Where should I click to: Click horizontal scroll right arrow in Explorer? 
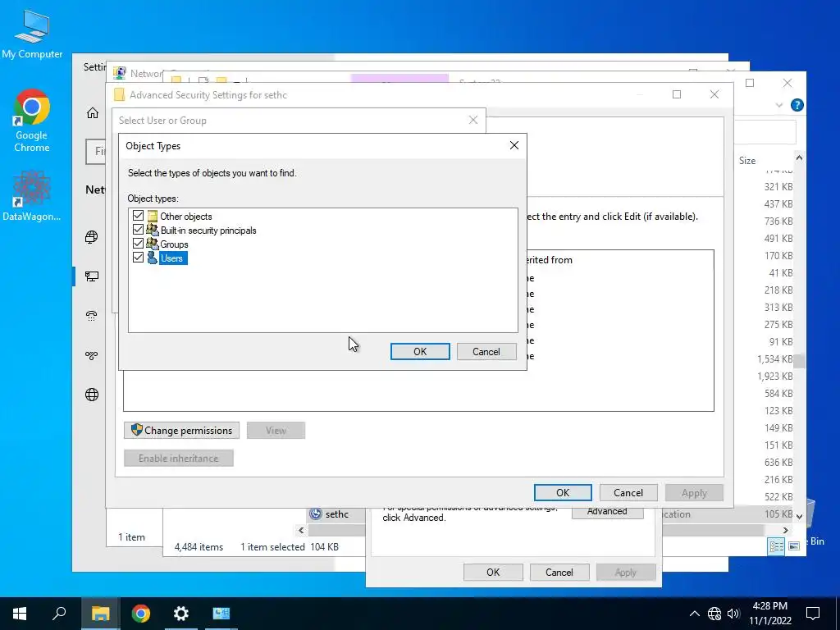785,531
